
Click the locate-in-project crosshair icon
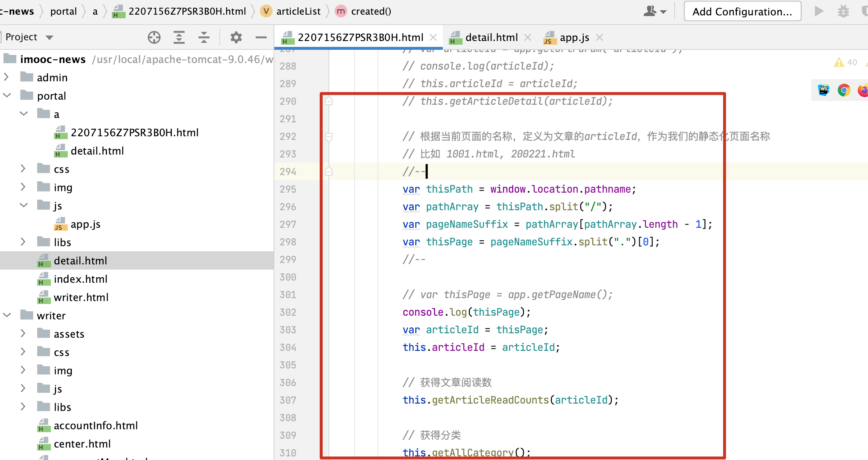click(x=154, y=37)
